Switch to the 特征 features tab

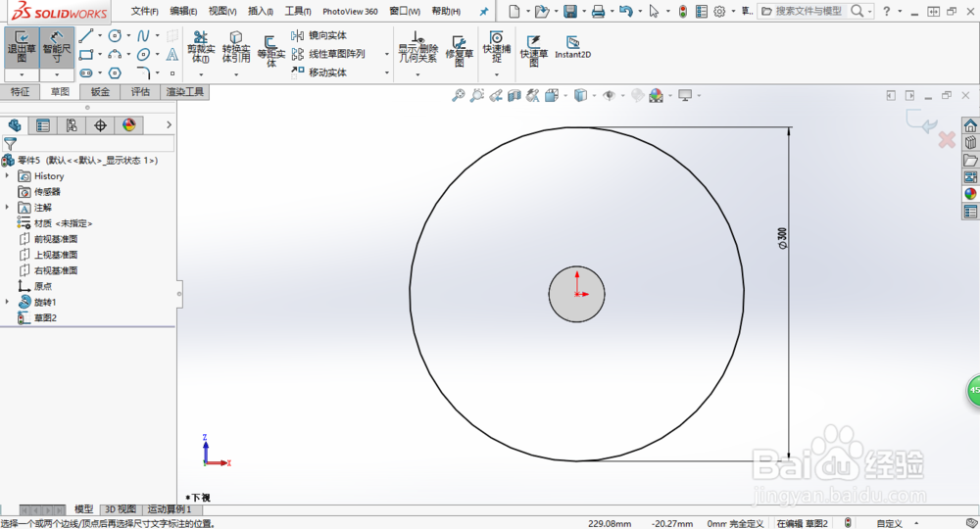[x=20, y=92]
